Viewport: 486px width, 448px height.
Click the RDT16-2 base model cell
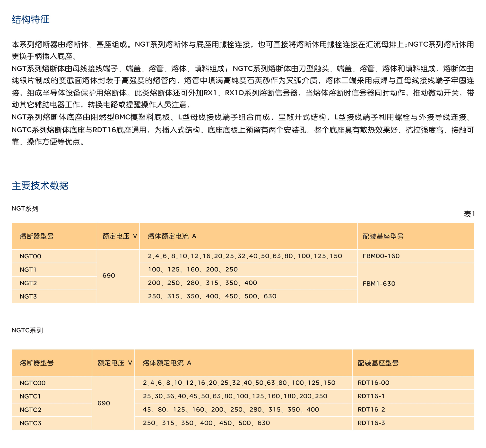click(x=371, y=409)
